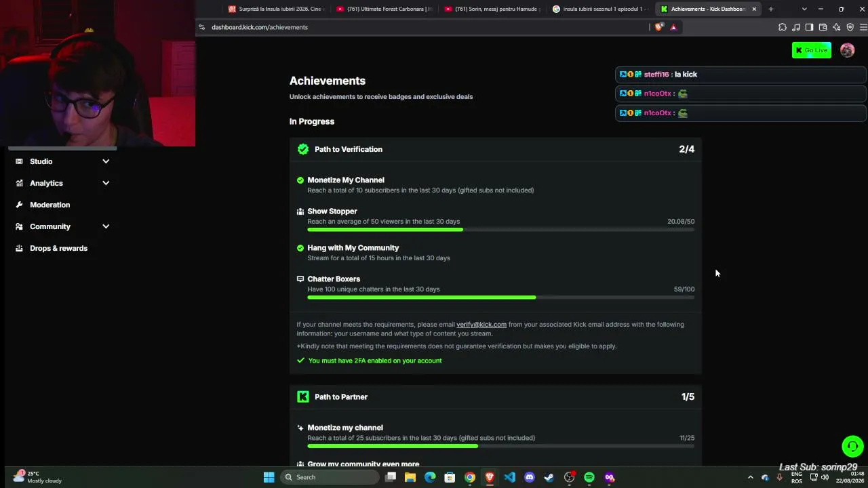This screenshot has width=868, height=488.
Task: Click the Brave Rewards triangle icon
Action: 673,27
